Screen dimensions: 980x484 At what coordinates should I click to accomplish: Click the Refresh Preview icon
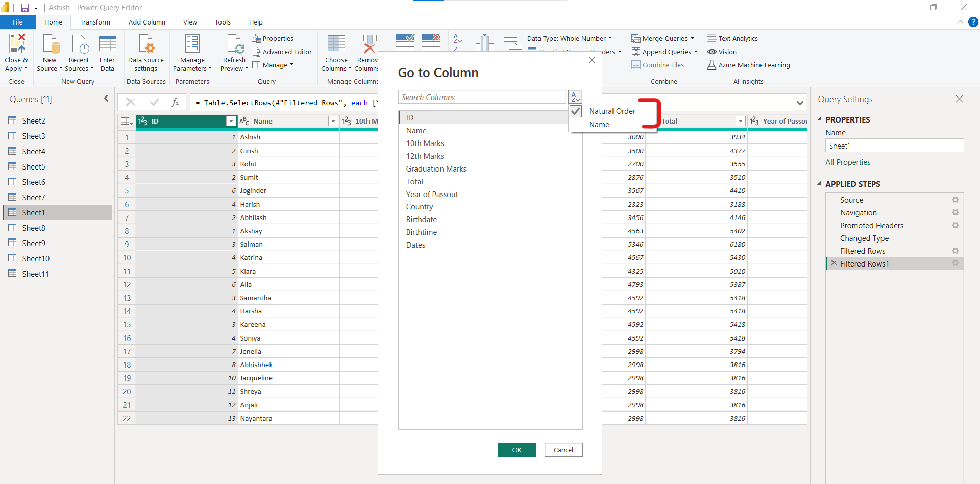(x=235, y=45)
